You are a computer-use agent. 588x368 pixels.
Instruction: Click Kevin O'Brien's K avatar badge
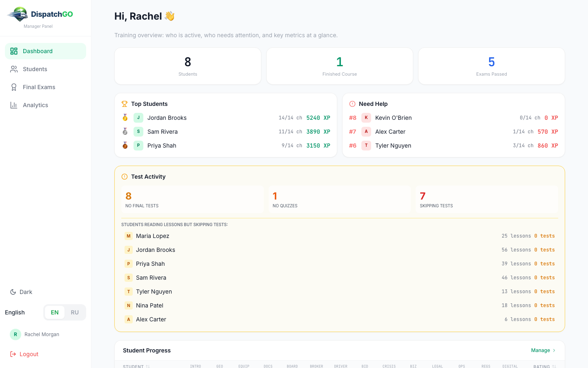pyautogui.click(x=366, y=118)
